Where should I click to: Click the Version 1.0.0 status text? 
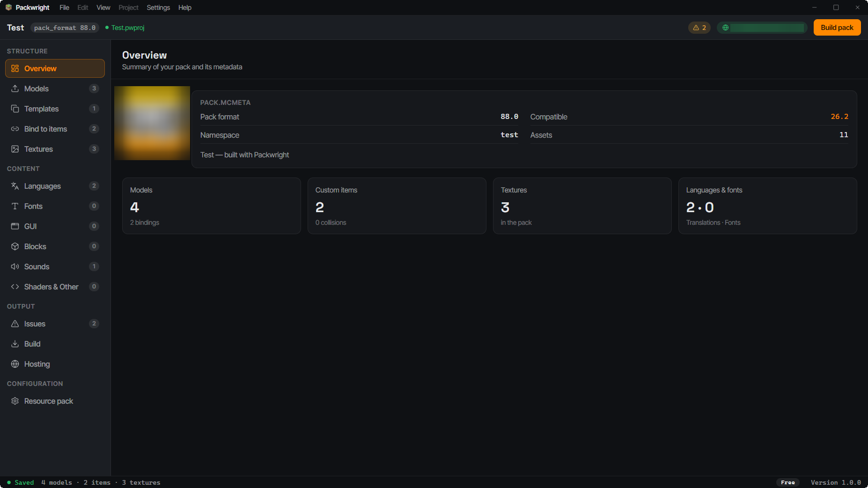tap(836, 482)
